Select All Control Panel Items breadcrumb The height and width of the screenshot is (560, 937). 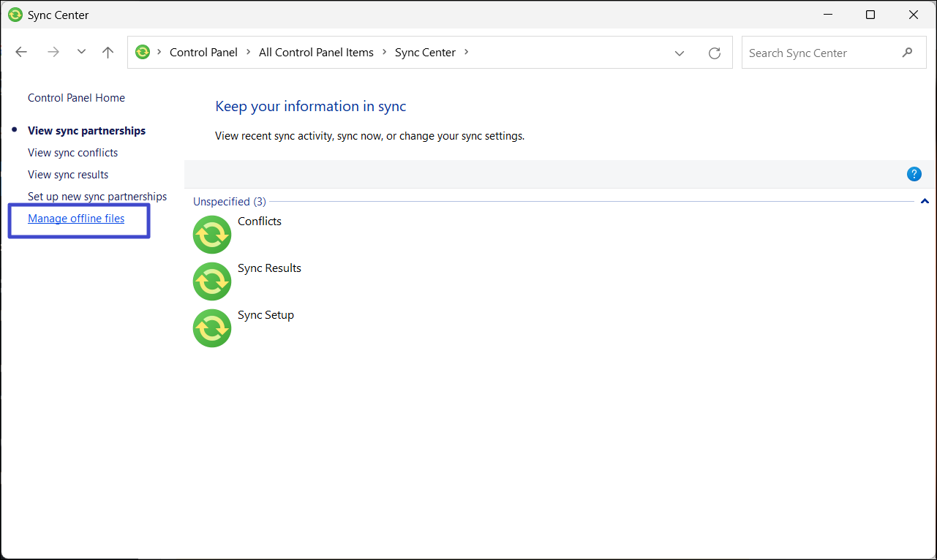point(316,53)
